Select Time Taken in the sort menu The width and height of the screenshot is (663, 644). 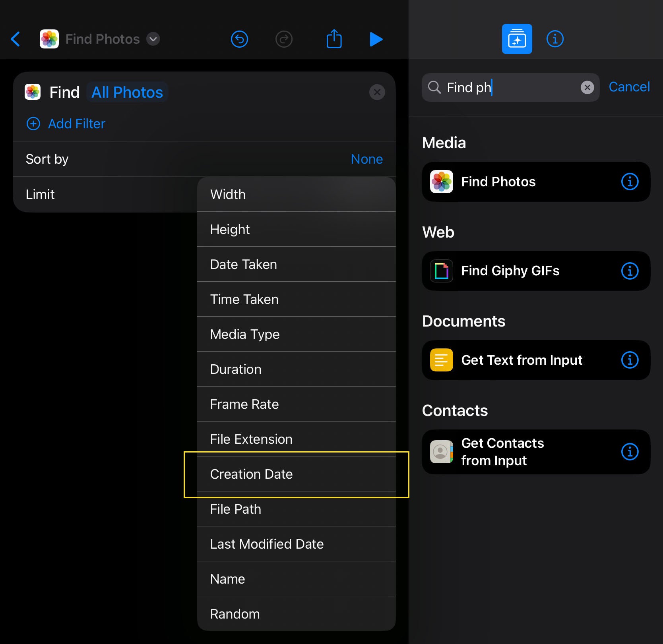296,299
